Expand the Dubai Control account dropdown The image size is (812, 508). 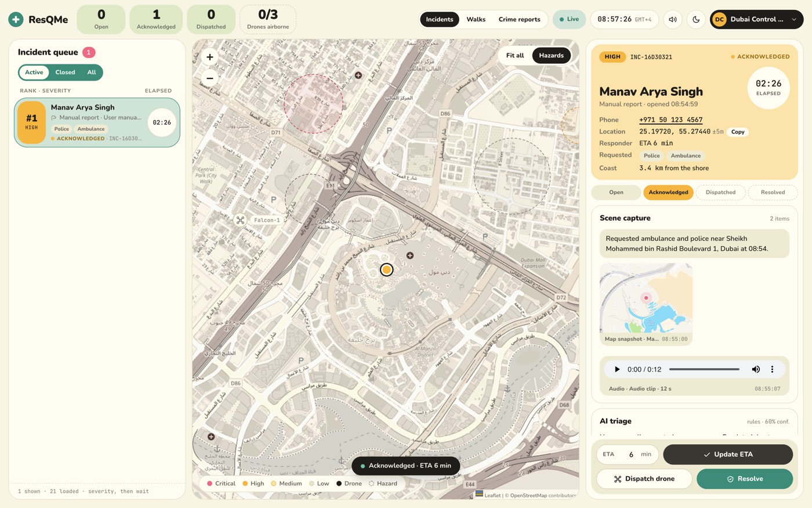click(x=756, y=20)
